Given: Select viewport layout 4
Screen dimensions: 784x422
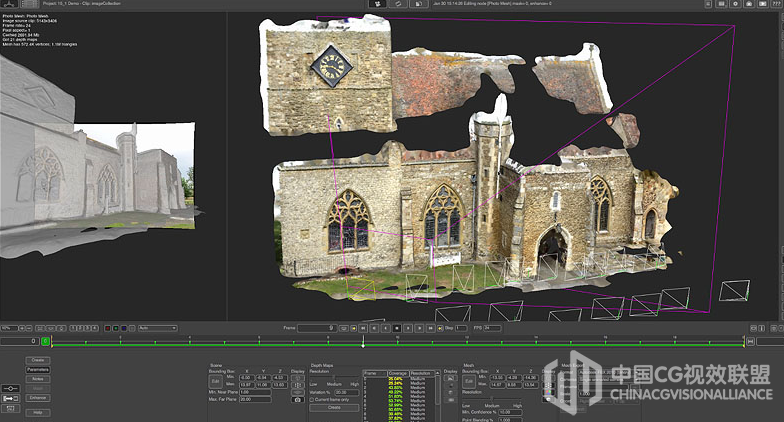Looking at the screenshot, I should (x=94, y=328).
